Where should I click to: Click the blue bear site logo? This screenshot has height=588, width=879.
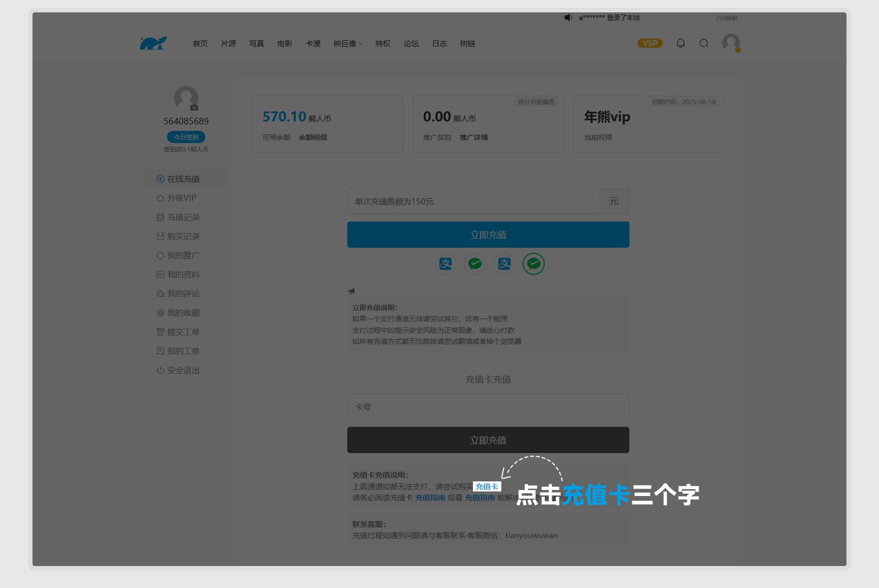tap(153, 43)
